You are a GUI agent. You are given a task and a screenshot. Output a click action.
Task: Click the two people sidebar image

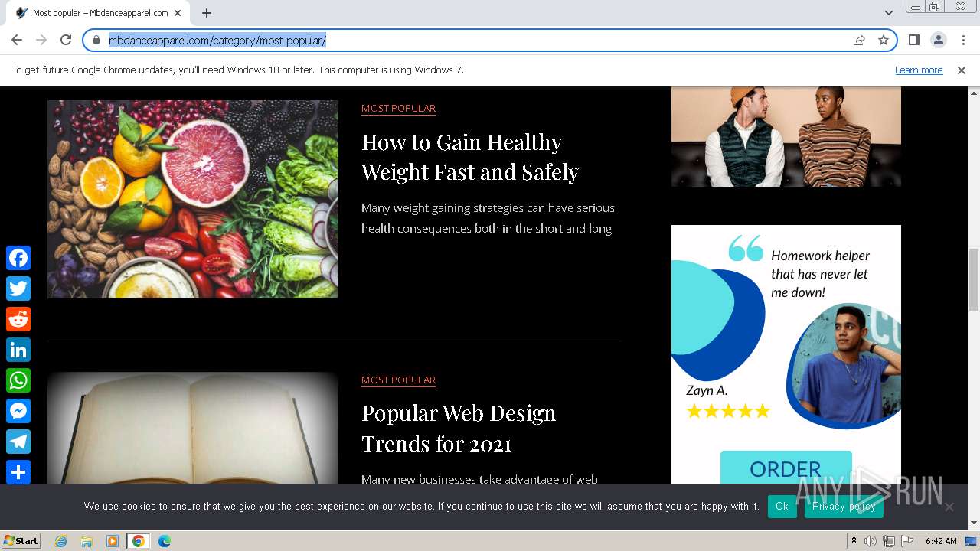click(x=786, y=136)
